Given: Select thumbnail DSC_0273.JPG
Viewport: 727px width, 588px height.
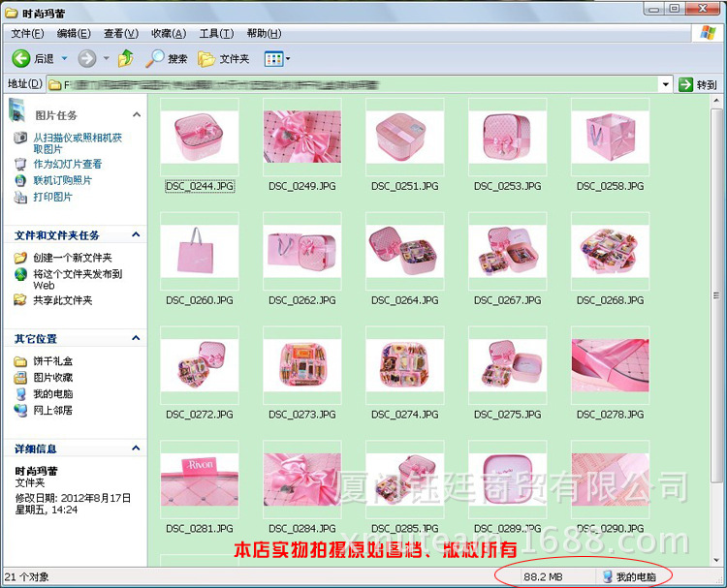Looking at the screenshot, I should (x=302, y=365).
